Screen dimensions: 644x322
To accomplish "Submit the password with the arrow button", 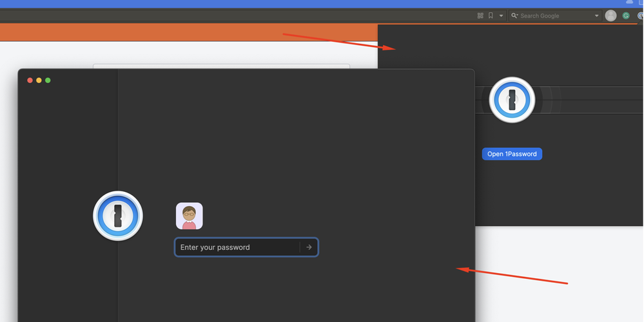I will pos(309,247).
